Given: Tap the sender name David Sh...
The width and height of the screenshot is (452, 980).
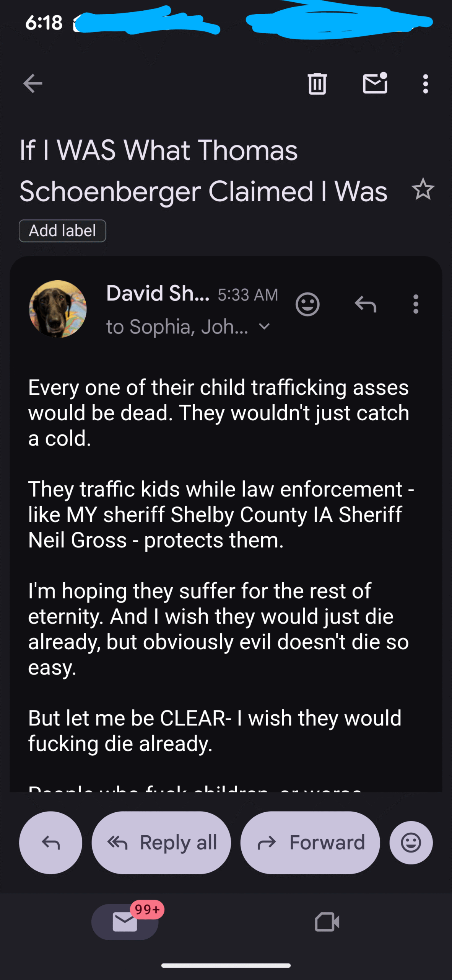Looking at the screenshot, I should [x=158, y=294].
